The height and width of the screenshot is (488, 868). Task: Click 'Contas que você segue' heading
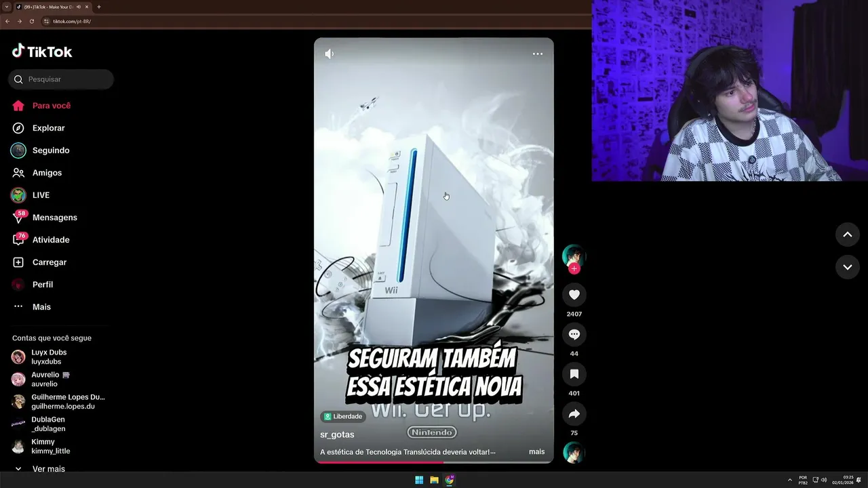click(52, 338)
